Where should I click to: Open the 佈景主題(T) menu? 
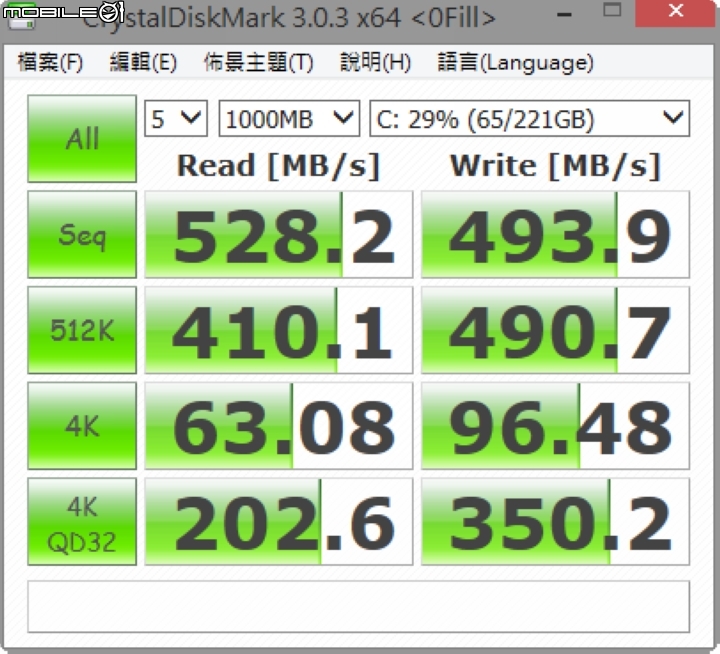click(259, 62)
